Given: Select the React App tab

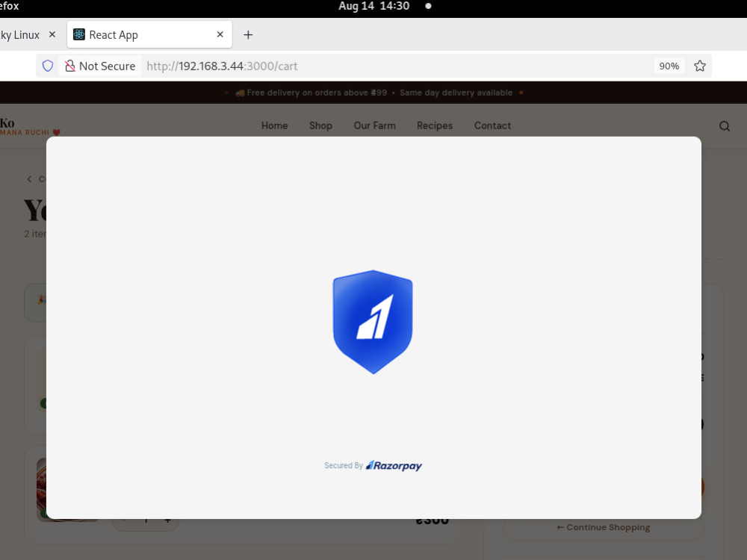Looking at the screenshot, I should 149,34.
